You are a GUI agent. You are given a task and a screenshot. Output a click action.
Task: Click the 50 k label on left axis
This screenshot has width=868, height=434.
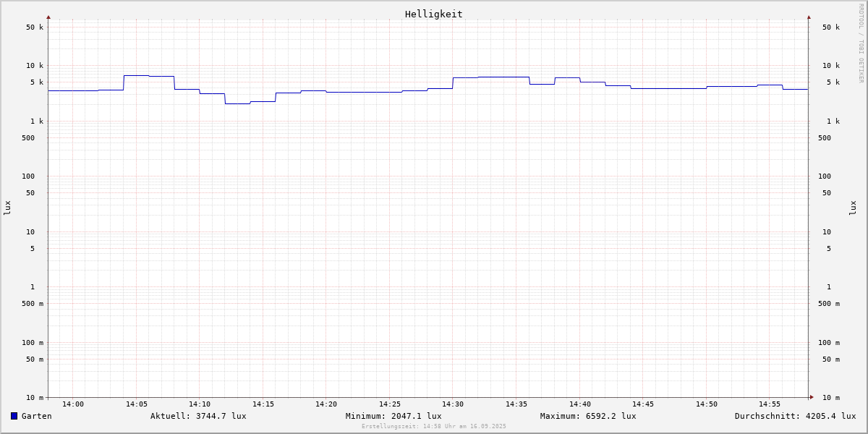(35, 27)
